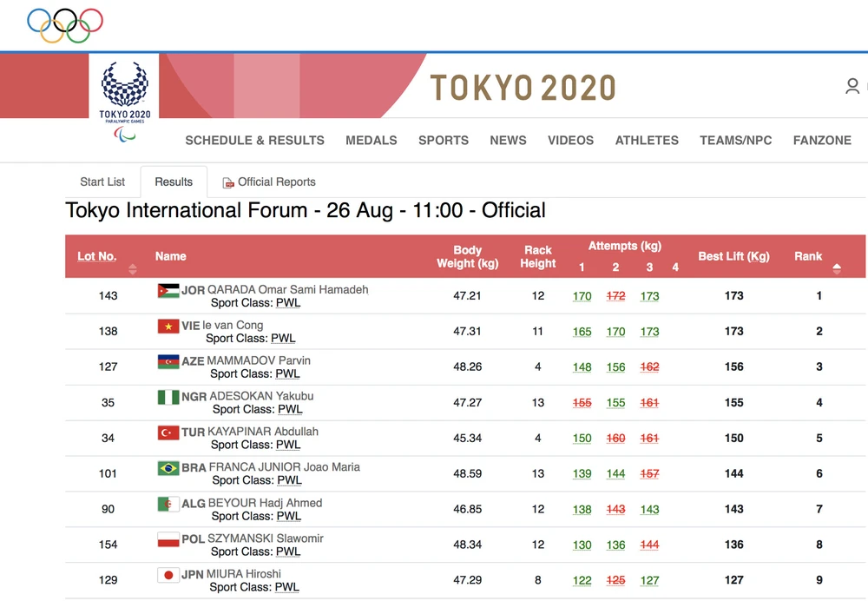The width and height of the screenshot is (868, 601).
Task: Click the Vietnam flag next to le van Cong
Action: [168, 326]
